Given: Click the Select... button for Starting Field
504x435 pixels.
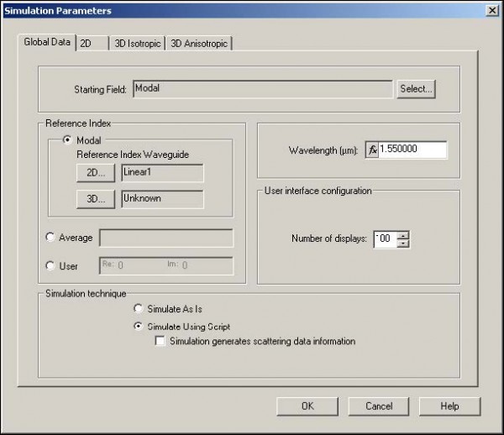Looking at the screenshot, I should tap(417, 89).
